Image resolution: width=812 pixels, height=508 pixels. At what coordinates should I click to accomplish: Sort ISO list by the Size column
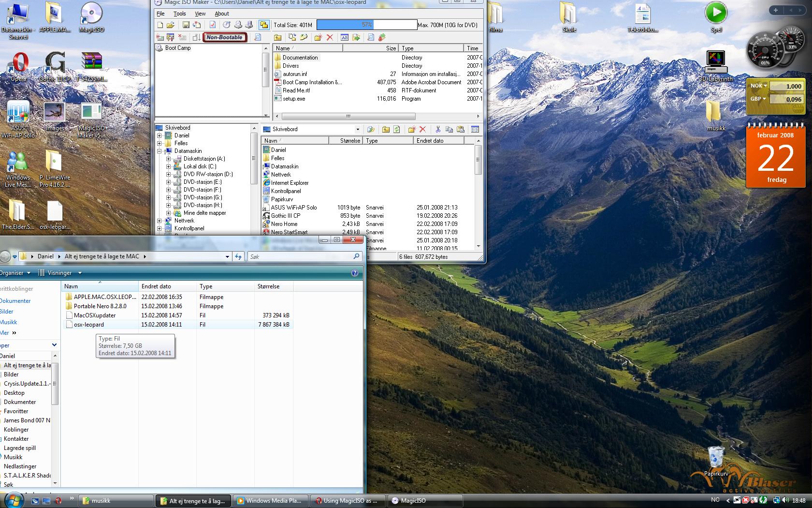(x=371, y=48)
